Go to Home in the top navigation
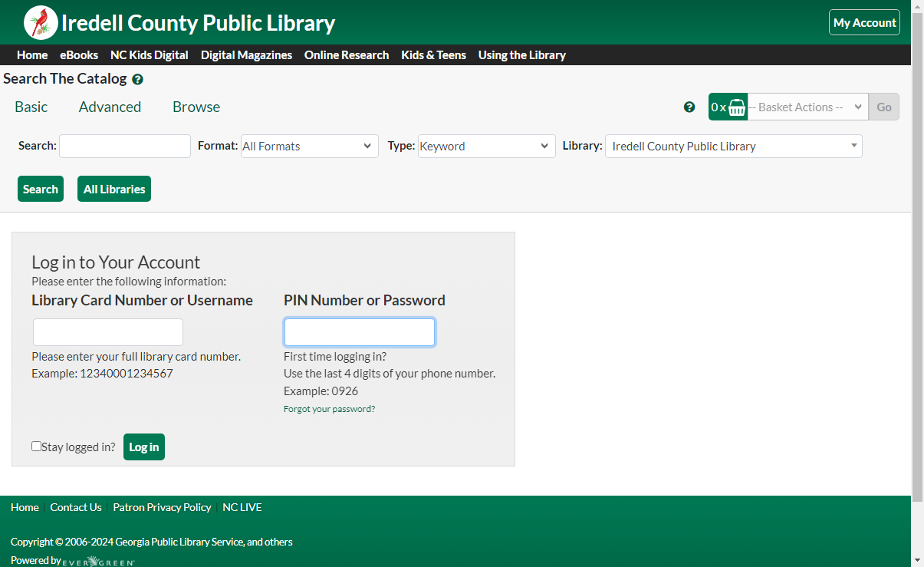This screenshot has width=924, height=567. coord(32,55)
